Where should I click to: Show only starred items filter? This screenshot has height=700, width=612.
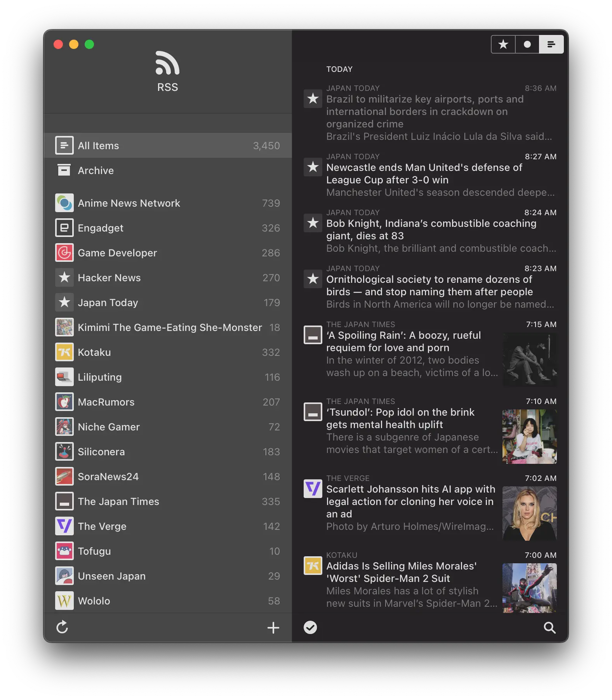503,44
